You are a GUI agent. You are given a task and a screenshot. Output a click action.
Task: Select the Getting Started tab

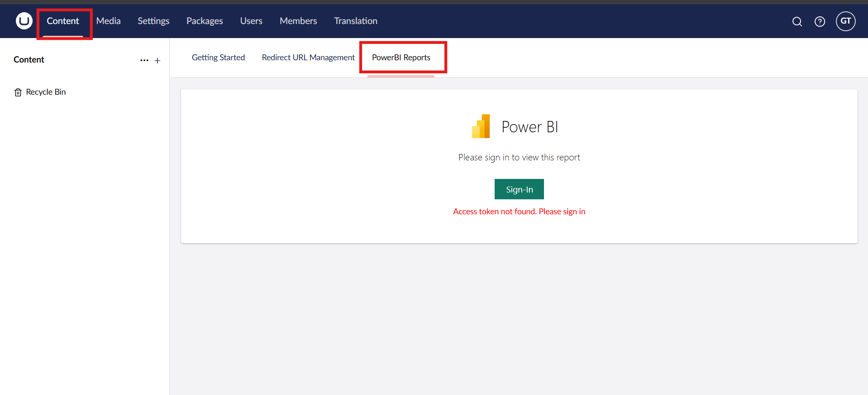[218, 58]
